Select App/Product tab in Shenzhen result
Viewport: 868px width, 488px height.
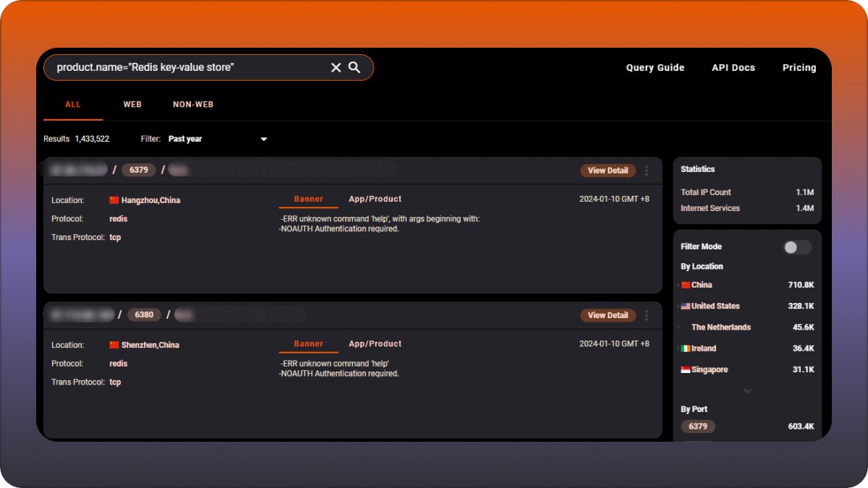(x=375, y=343)
